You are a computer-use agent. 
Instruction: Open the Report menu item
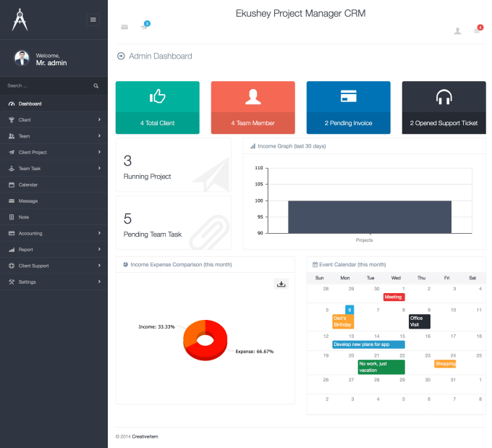click(54, 250)
